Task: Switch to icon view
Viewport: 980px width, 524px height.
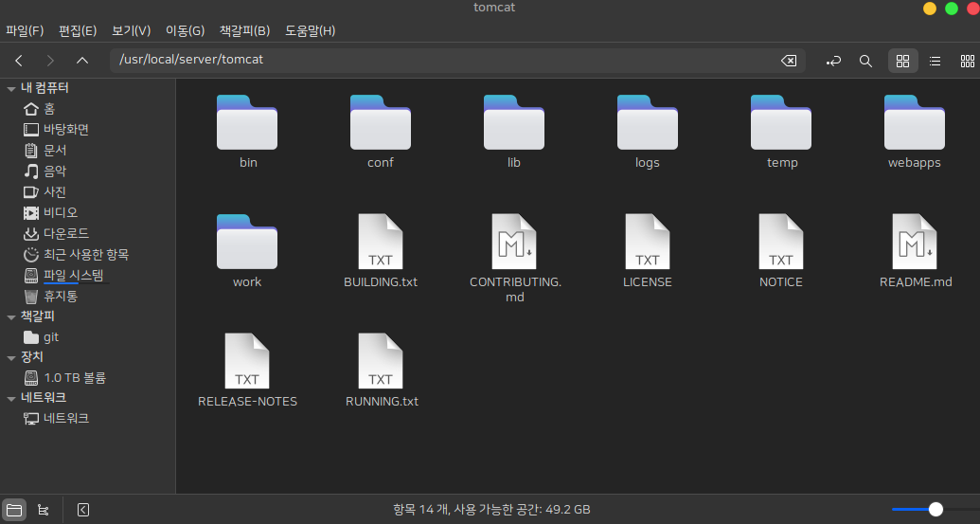Action: (902, 61)
